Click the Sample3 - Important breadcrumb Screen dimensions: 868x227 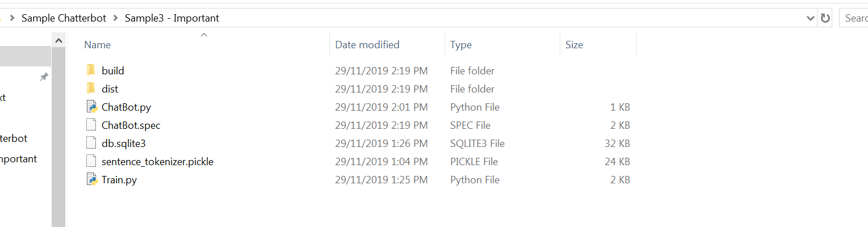click(172, 18)
